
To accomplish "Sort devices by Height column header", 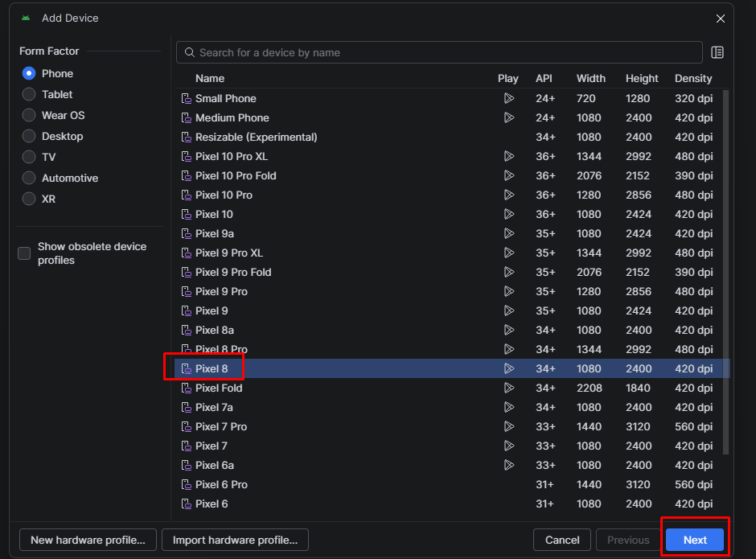I will point(642,78).
